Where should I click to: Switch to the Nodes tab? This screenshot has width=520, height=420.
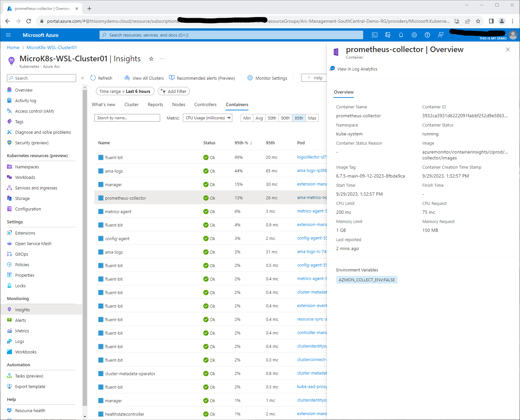coord(179,104)
